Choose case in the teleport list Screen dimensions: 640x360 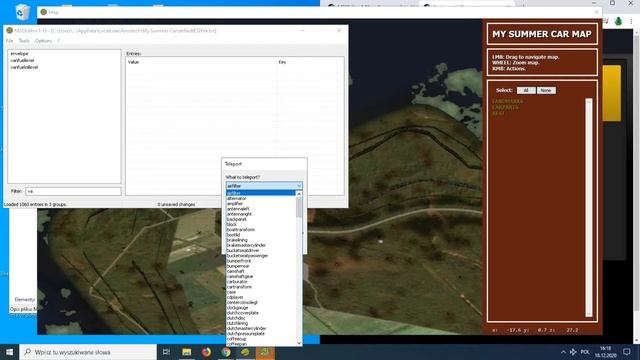tap(261, 292)
